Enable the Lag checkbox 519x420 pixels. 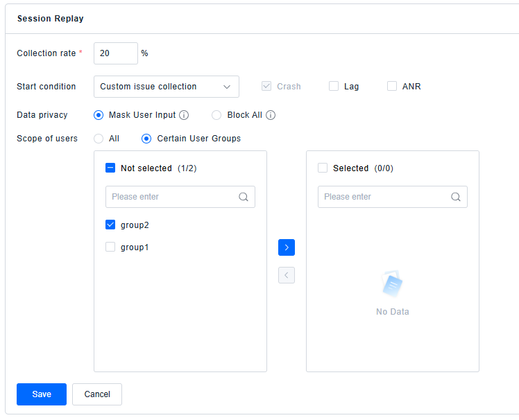tap(334, 87)
